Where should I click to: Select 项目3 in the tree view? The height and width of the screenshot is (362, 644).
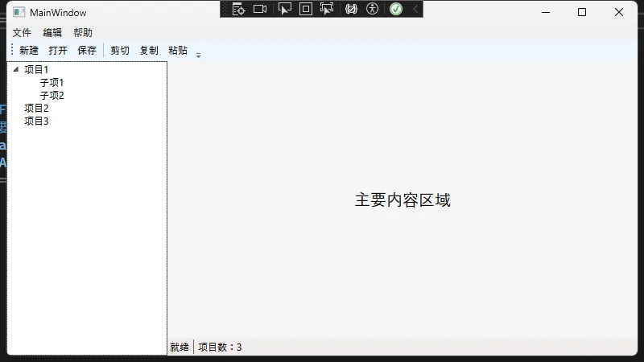pos(36,121)
